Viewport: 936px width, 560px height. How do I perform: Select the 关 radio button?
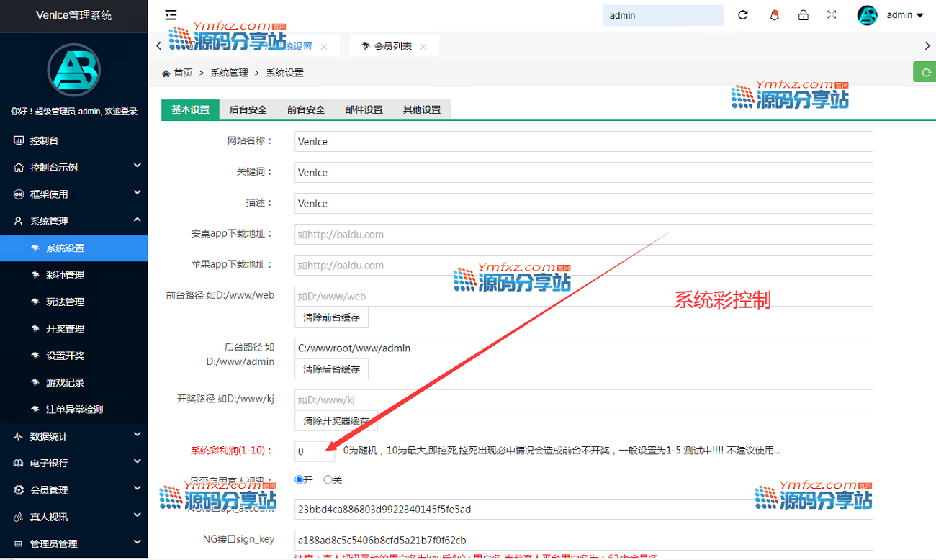pyautogui.click(x=328, y=479)
